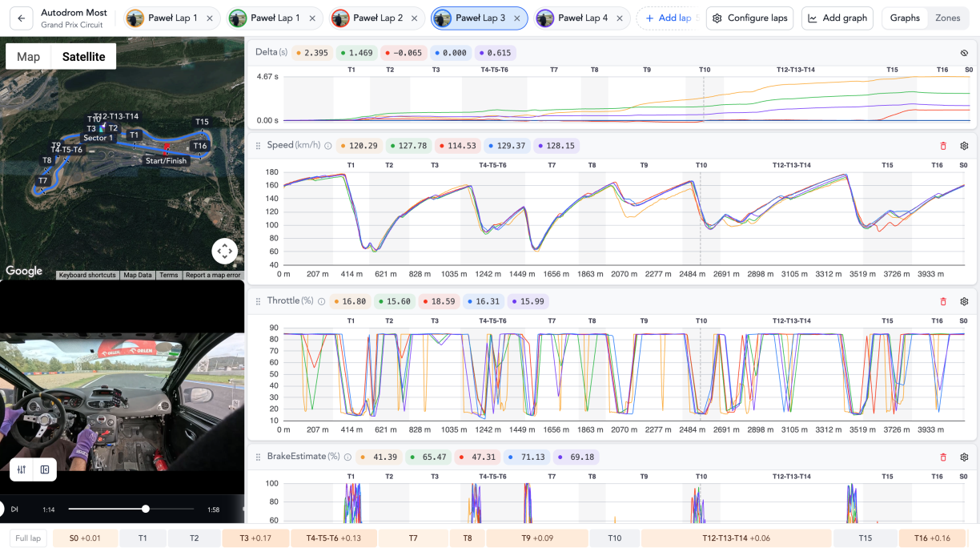
Task: Collapse the video side panel
Action: (45, 469)
